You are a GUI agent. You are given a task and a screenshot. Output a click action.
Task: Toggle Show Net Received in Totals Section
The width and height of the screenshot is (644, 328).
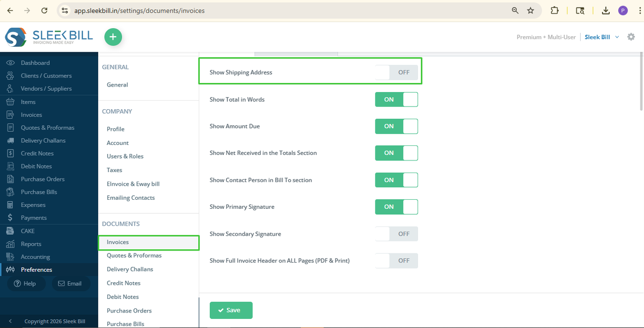[396, 153]
